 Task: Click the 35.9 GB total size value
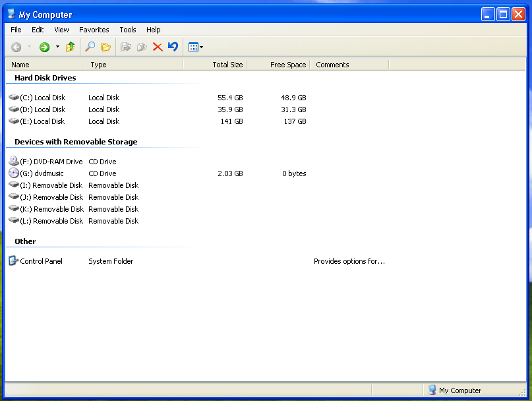point(230,109)
